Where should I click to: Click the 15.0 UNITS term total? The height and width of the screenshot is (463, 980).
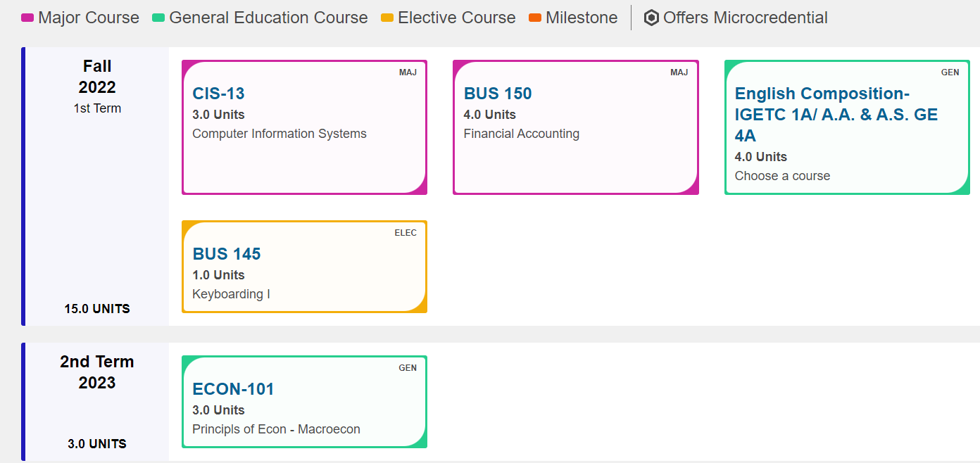[97, 309]
